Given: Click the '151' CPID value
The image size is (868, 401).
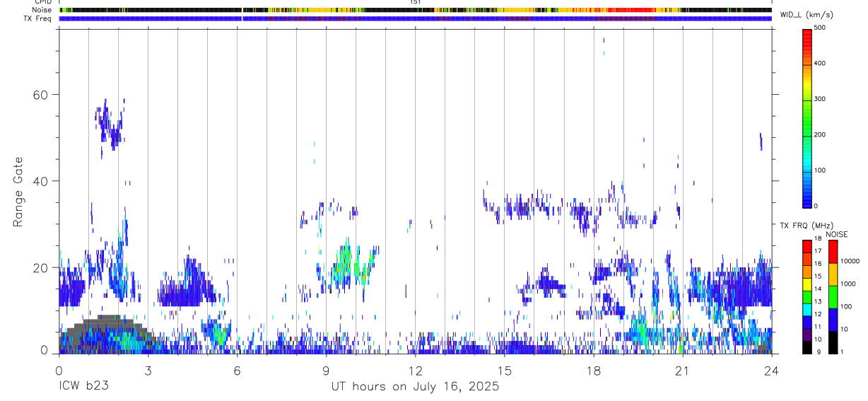Looking at the screenshot, I should pyautogui.click(x=415, y=2).
